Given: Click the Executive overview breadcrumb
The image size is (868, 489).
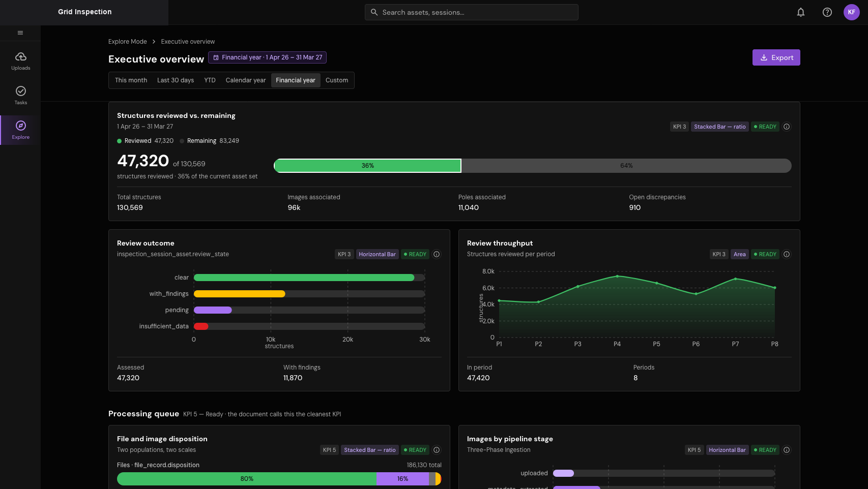Looking at the screenshot, I should tap(188, 42).
